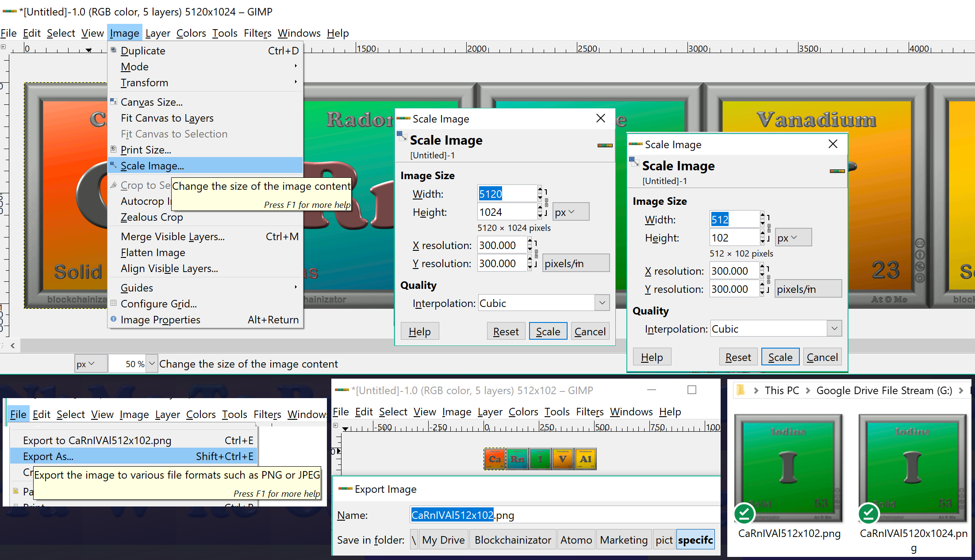
Task: Click sync checkmark on CaRnIVAl5120x1024.png
Action: [869, 514]
